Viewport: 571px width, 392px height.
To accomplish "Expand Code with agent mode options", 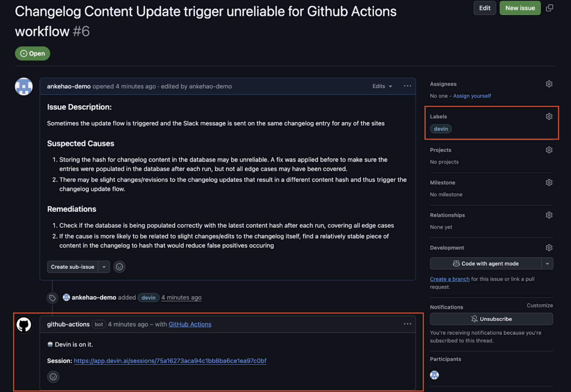I will [547, 264].
